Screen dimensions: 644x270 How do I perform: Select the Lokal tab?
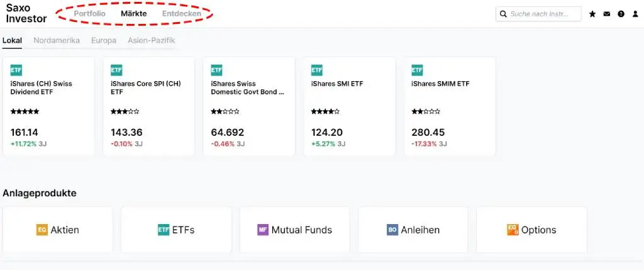[x=13, y=41]
